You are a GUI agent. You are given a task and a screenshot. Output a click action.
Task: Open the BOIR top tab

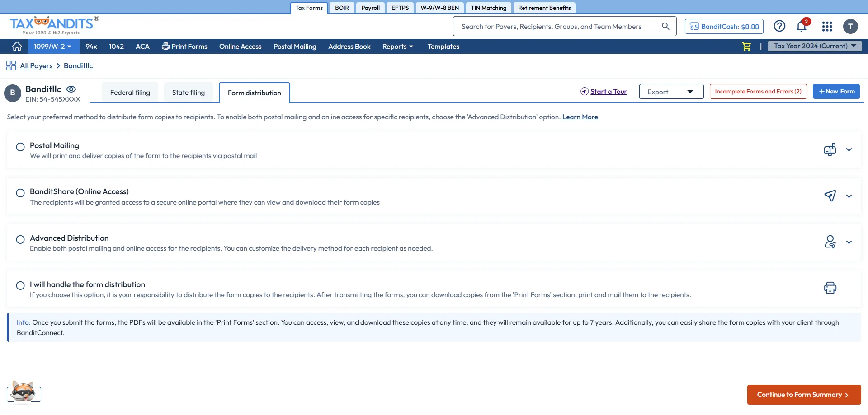342,8
